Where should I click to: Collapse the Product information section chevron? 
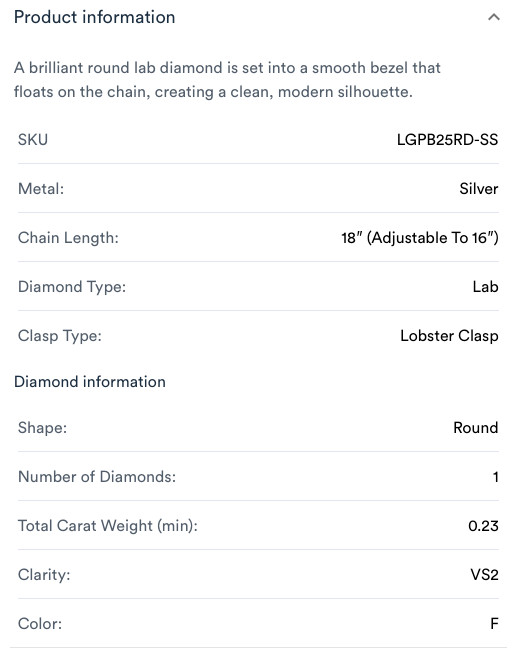pyautogui.click(x=494, y=17)
